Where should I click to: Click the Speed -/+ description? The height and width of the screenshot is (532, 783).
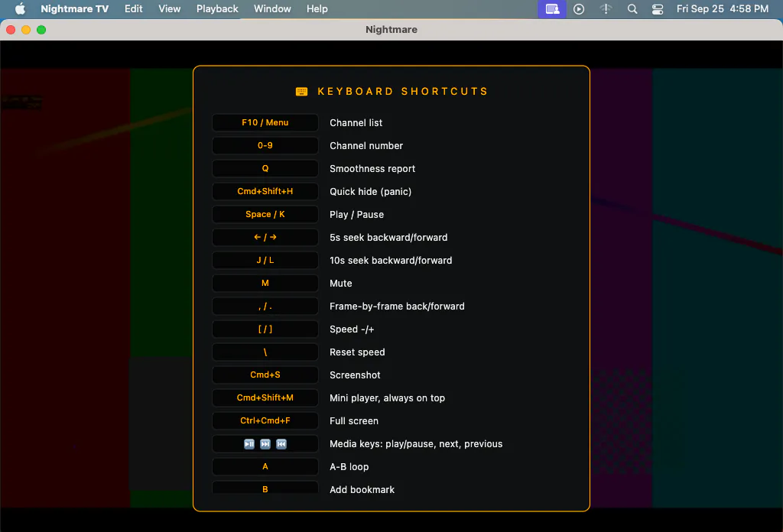tap(352, 329)
